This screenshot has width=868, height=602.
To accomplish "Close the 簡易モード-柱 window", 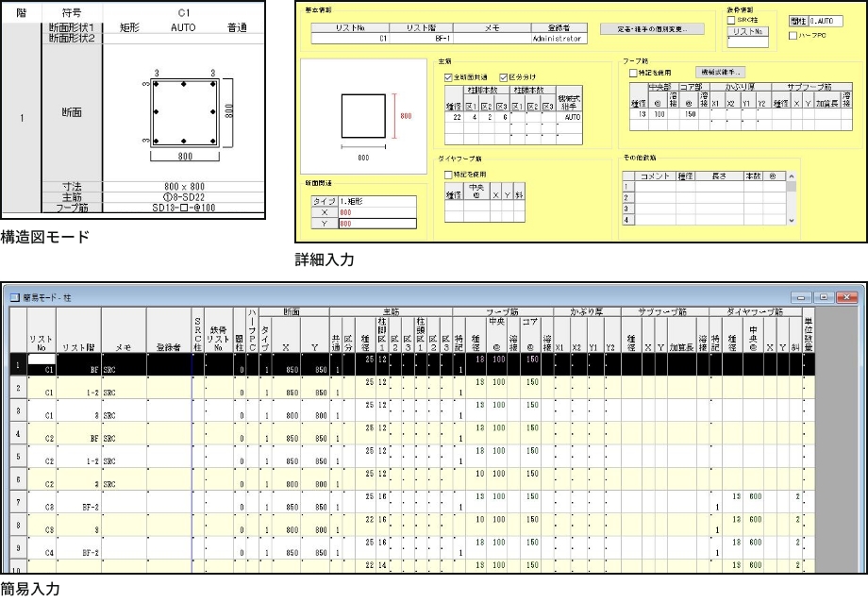I will tap(848, 299).
